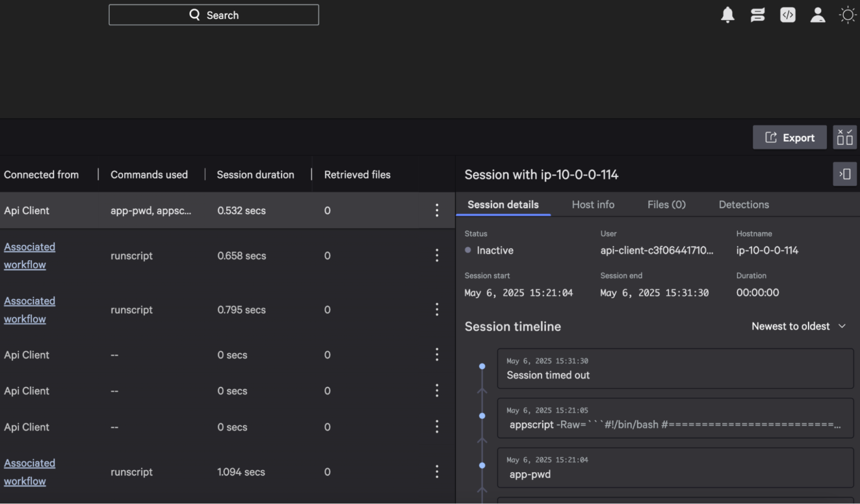The image size is (860, 504).
Task: Switch to the Host info tab
Action: pos(593,205)
